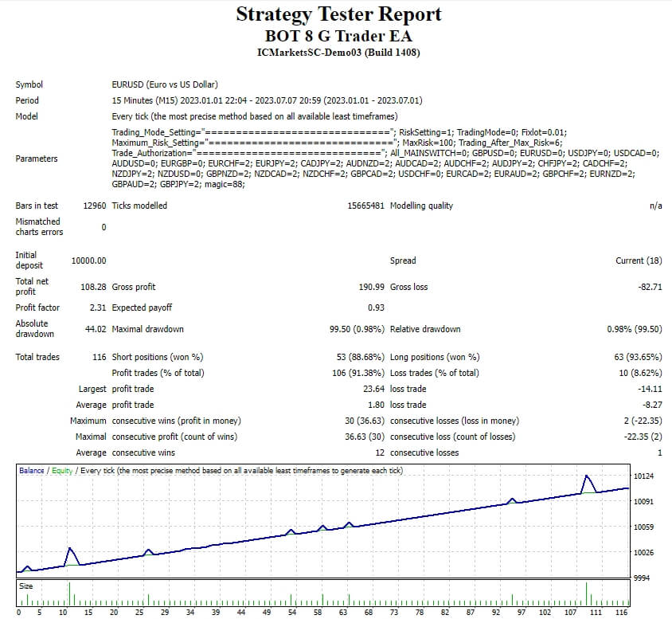The width and height of the screenshot is (672, 619).
Task: Click the Balance legend label above the chart
Action: click(29, 469)
